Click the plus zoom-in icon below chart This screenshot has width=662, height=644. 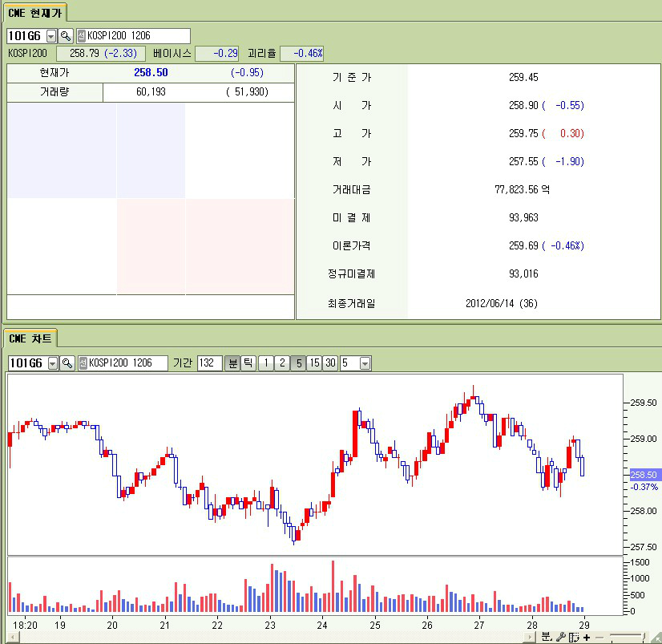pyautogui.click(x=587, y=637)
